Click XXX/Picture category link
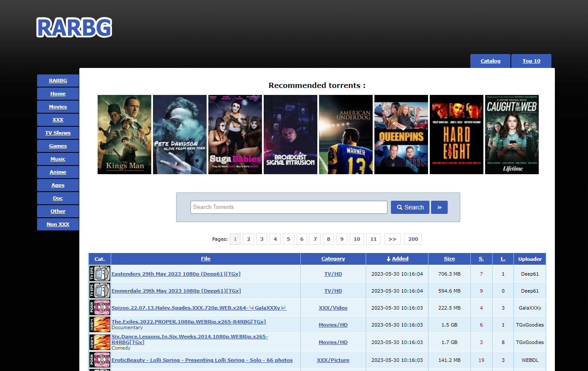This screenshot has width=588, height=371. [x=333, y=360]
